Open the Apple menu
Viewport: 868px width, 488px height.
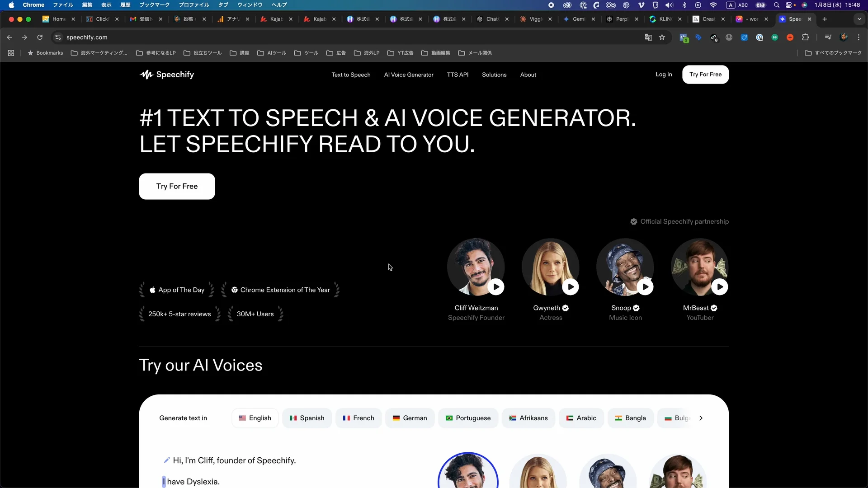(x=11, y=5)
